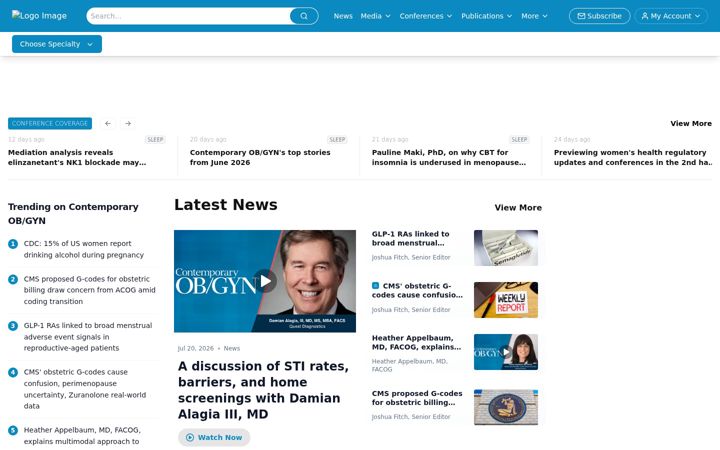Click 'Heather Appelbaum, MD, FACOG' author byline
The height and width of the screenshot is (450, 720).
click(x=410, y=366)
